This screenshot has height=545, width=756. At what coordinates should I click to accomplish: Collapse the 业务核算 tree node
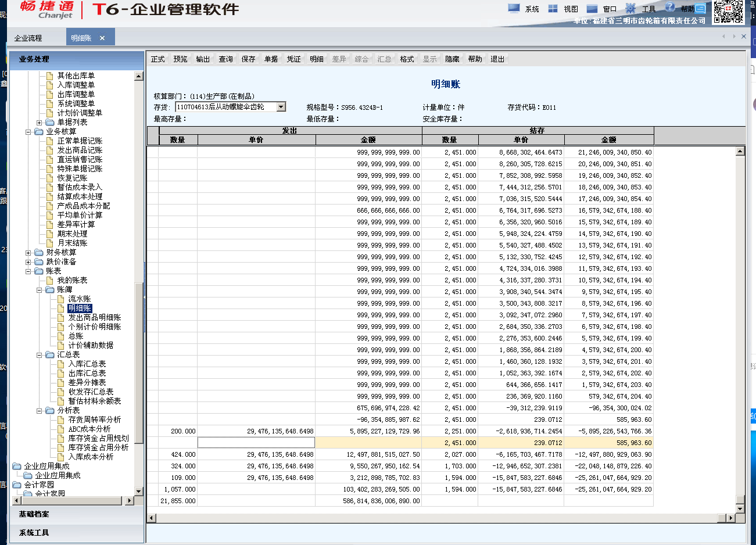pyautogui.click(x=28, y=132)
